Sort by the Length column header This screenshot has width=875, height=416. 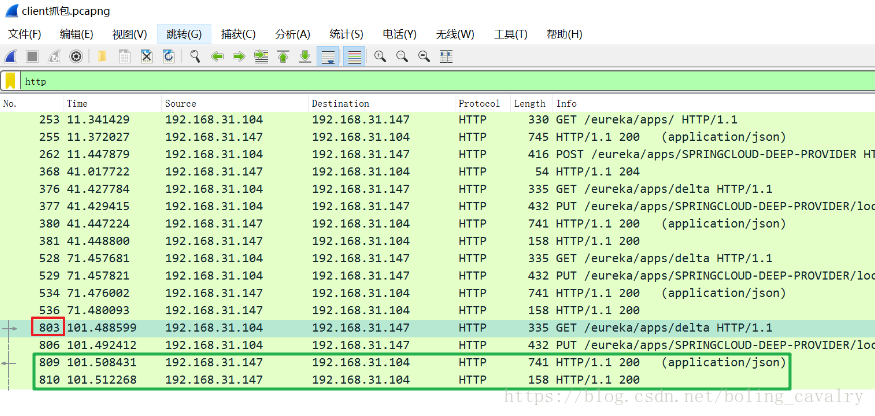click(x=531, y=103)
